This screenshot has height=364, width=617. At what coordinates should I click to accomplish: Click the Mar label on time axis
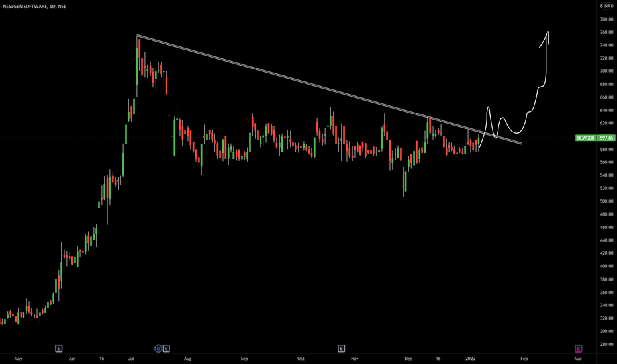[578, 359]
